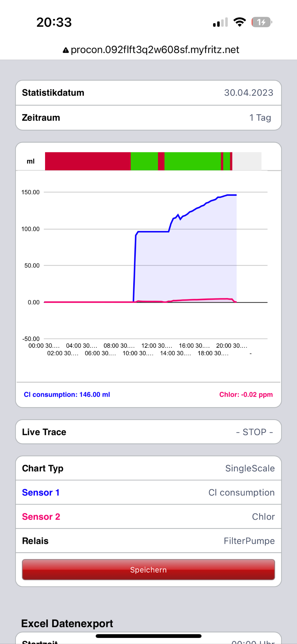Tap the large red segment of relay status bar
297x644 pixels.
tap(88, 161)
